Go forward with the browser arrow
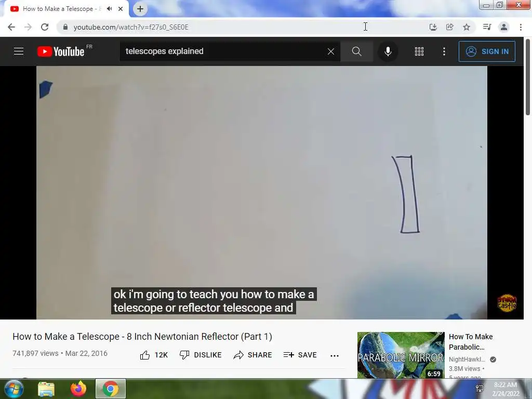 click(x=28, y=27)
